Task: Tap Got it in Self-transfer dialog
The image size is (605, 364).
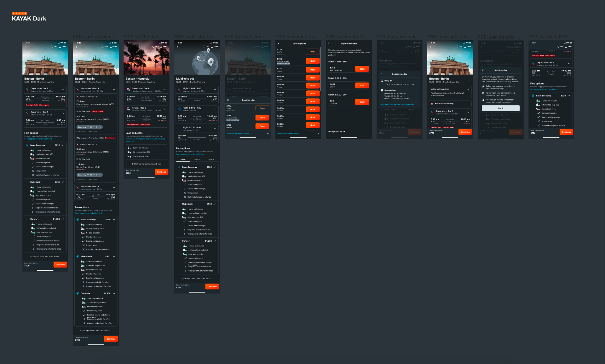Action: 500,108
